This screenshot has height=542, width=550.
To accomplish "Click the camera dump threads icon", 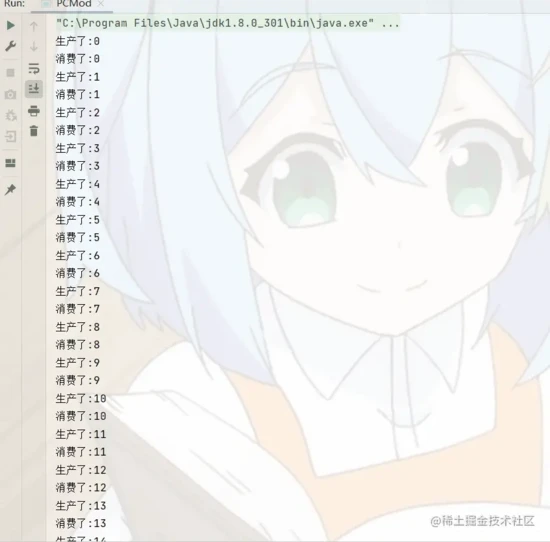I will point(11,94).
